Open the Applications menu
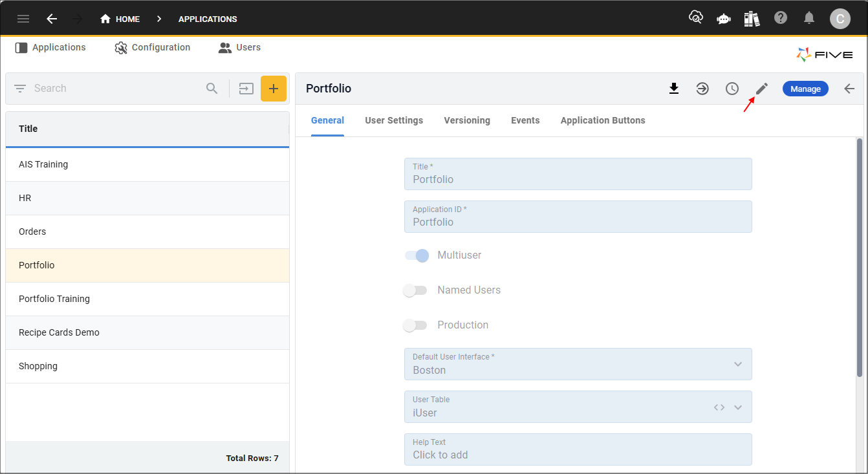This screenshot has width=868, height=474. pos(50,47)
